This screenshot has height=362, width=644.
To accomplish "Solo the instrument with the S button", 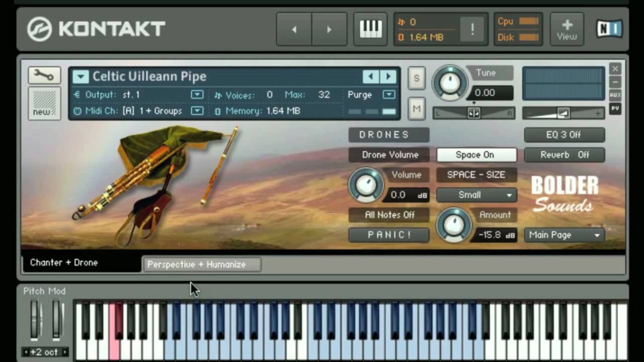I will (x=417, y=78).
